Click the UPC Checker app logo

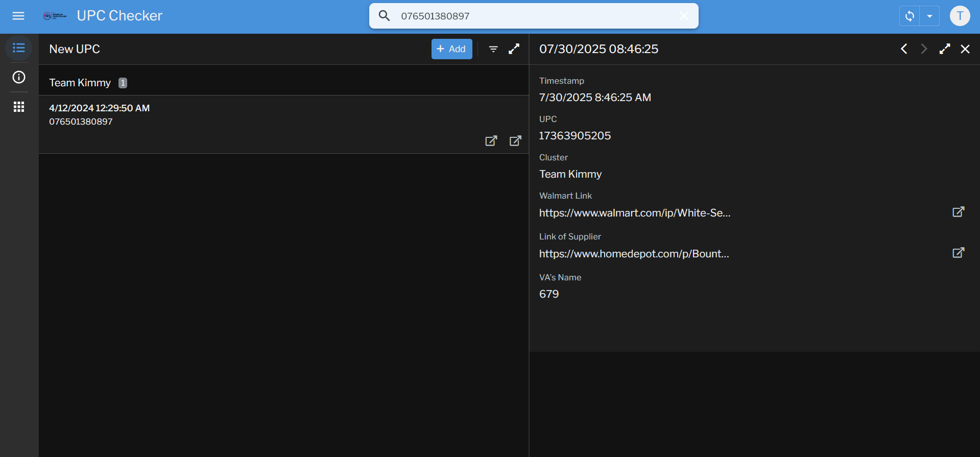[x=55, y=16]
